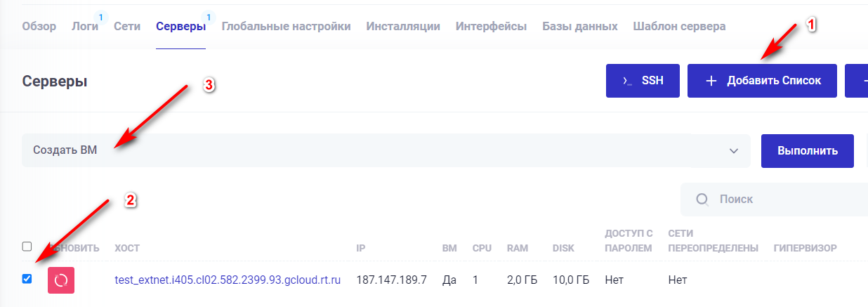Click the terminal icon on SSH button
Image resolution: width=868 pixels, height=307 pixels.
(x=627, y=81)
